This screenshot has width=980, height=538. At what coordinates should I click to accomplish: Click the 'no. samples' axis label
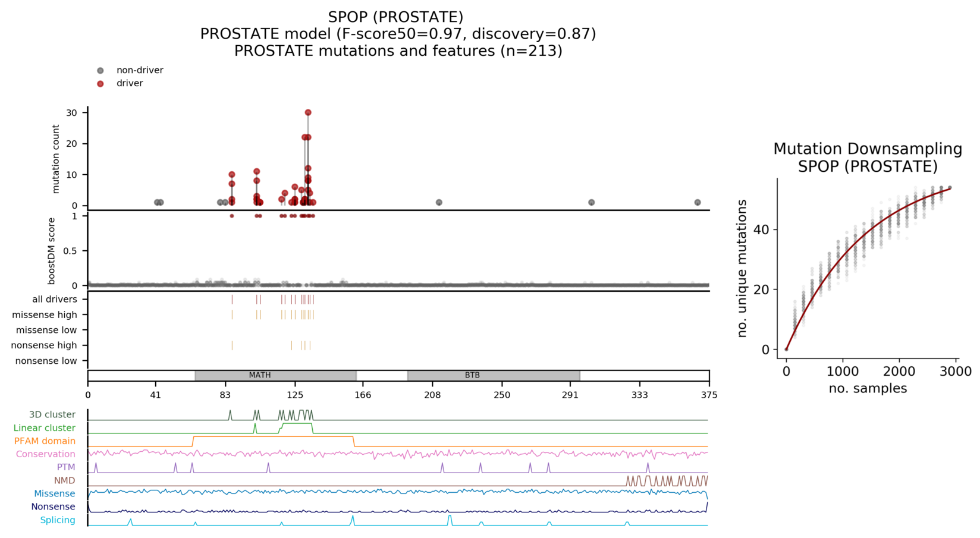click(868, 389)
